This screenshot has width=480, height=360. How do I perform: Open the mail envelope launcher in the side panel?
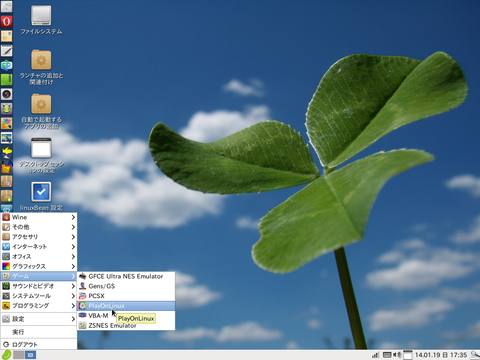click(6, 36)
